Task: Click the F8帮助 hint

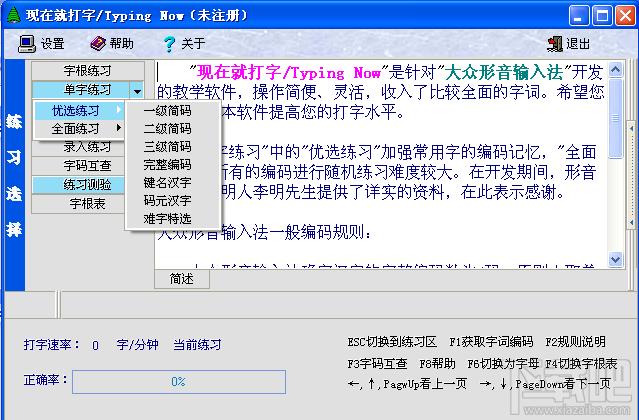Action: point(437,363)
